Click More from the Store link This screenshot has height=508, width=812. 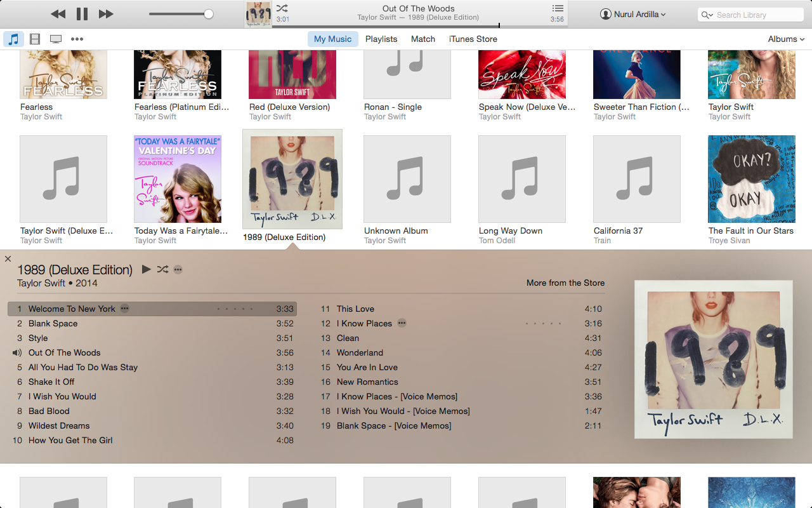click(x=565, y=283)
